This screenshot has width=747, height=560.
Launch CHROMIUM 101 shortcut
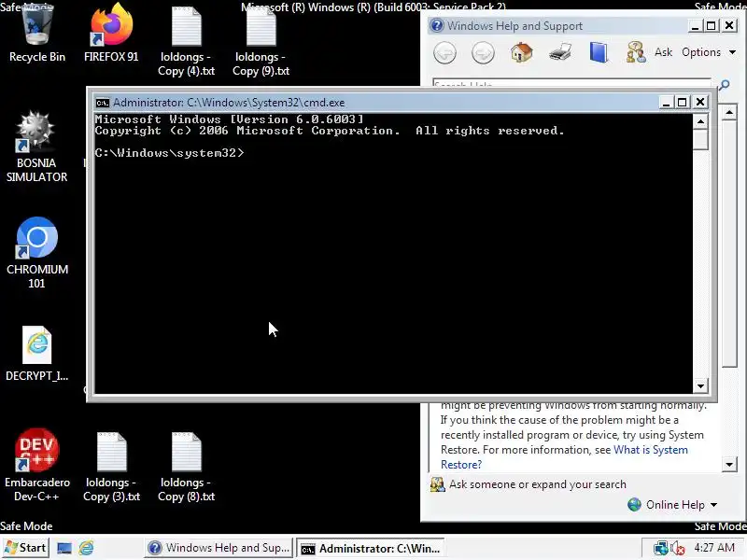click(x=36, y=252)
